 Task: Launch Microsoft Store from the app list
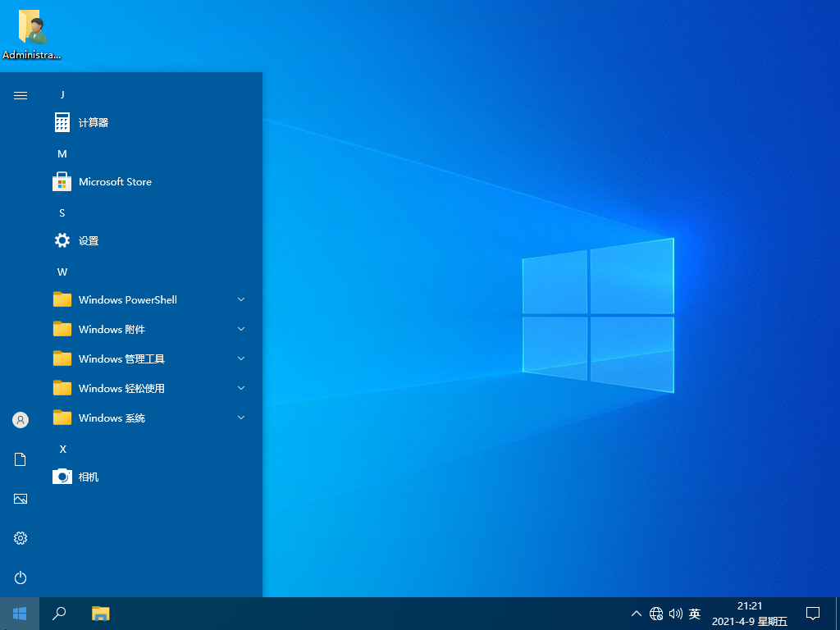click(115, 182)
